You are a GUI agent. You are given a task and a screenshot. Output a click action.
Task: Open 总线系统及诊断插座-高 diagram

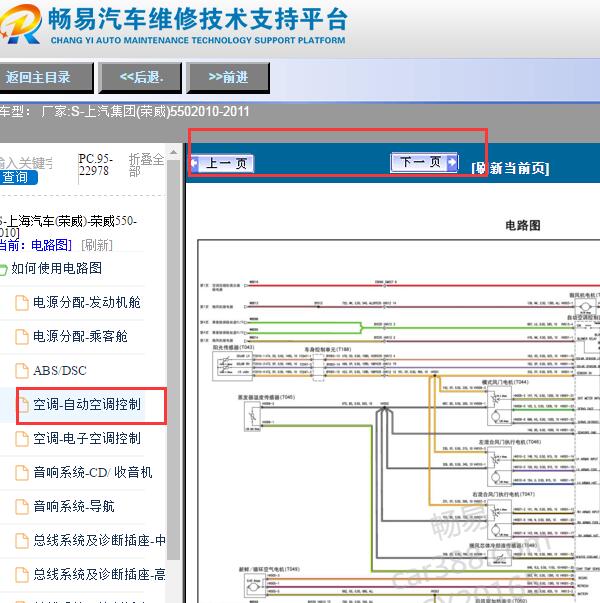99,574
